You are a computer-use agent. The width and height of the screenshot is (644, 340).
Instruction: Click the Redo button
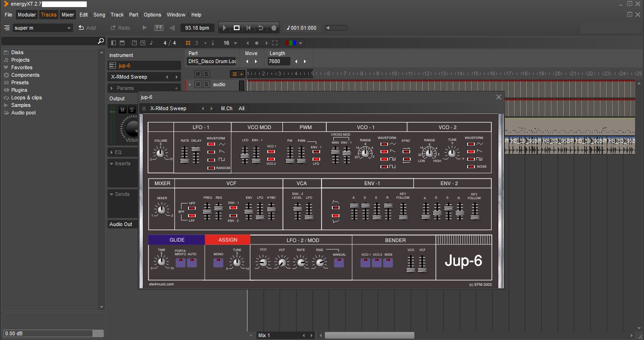[120, 28]
